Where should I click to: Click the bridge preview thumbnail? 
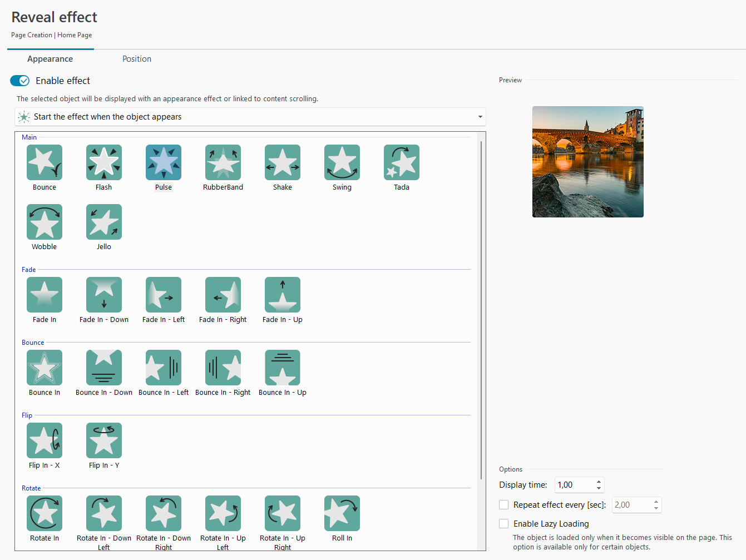point(588,162)
